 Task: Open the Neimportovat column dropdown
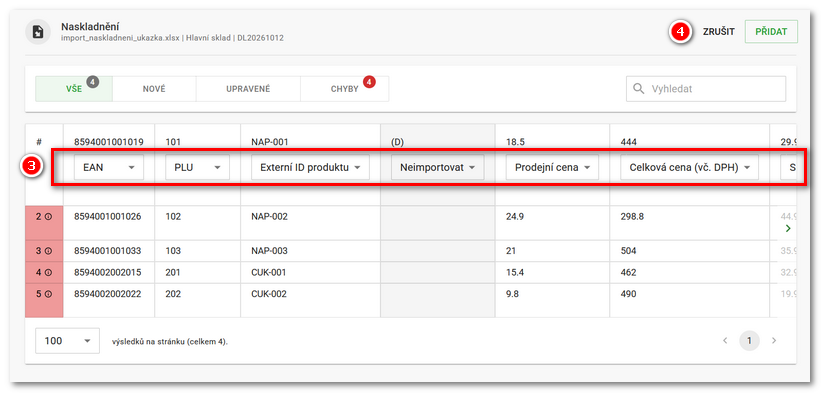point(438,167)
